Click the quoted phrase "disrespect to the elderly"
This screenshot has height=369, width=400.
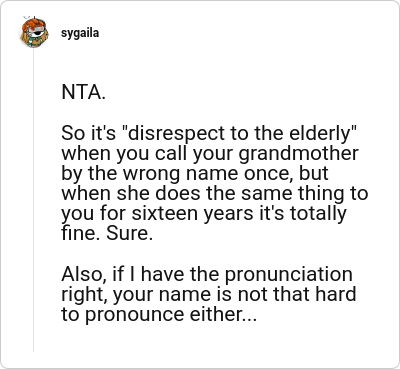tap(241, 133)
